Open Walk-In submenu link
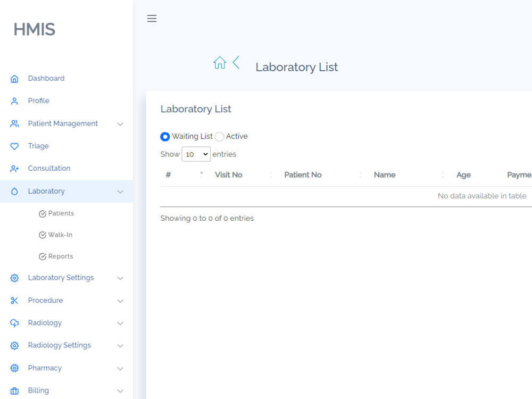 (x=61, y=235)
